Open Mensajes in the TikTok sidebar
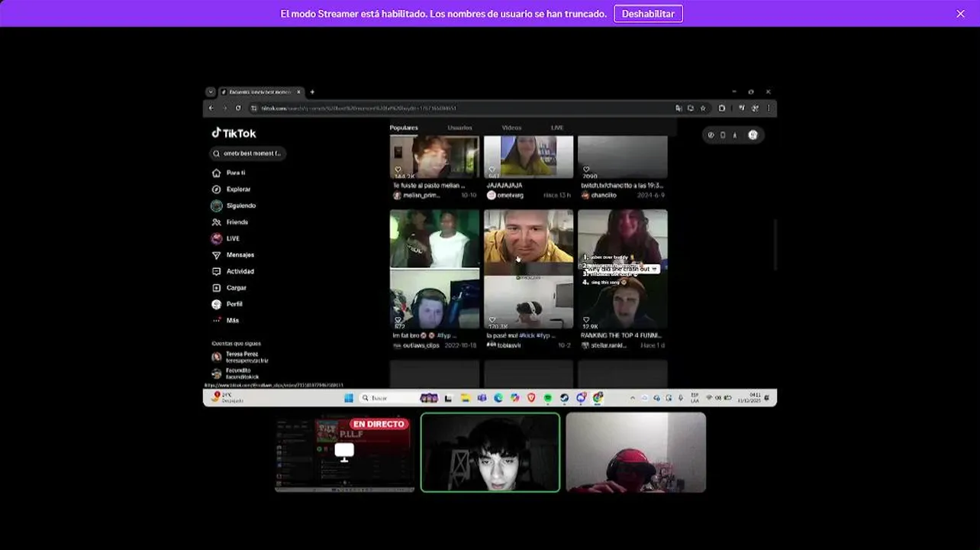980x550 pixels. click(x=233, y=255)
